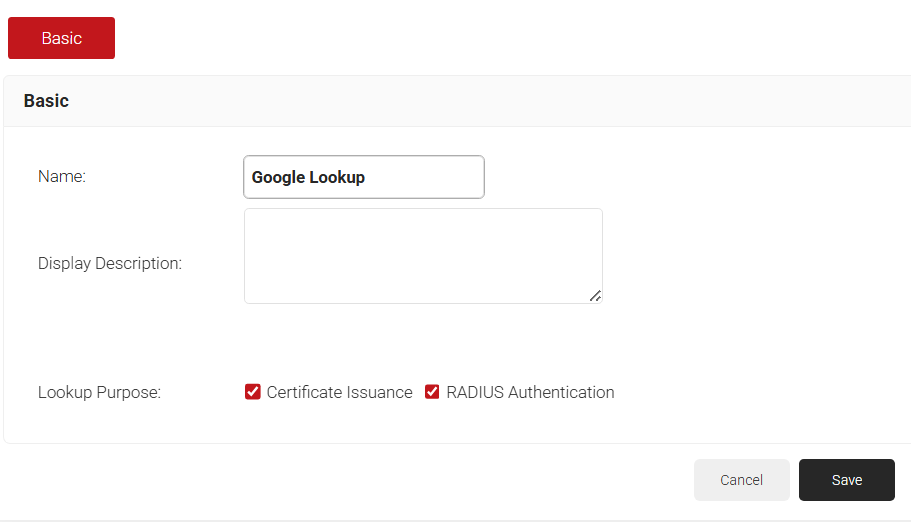Click the Name: field label

tap(62, 177)
